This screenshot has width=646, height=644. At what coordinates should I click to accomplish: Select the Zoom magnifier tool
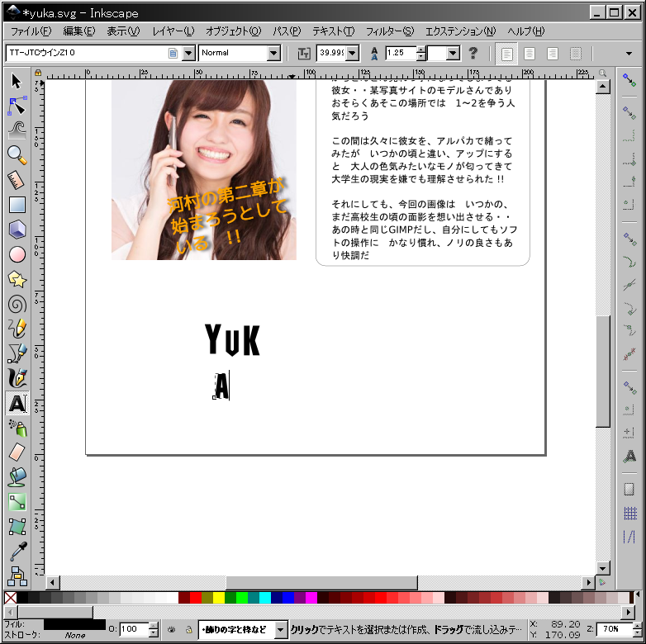point(17,155)
